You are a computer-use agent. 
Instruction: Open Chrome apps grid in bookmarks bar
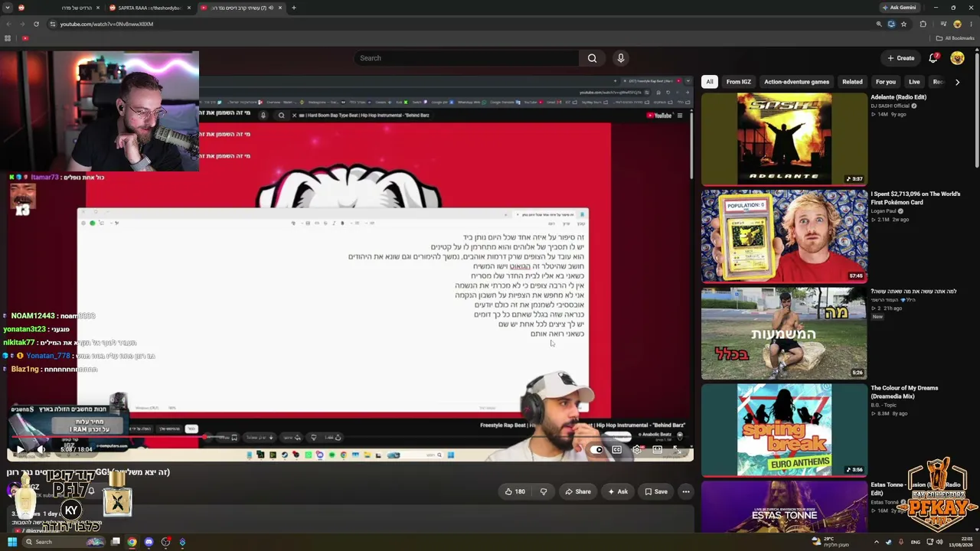tap(8, 38)
